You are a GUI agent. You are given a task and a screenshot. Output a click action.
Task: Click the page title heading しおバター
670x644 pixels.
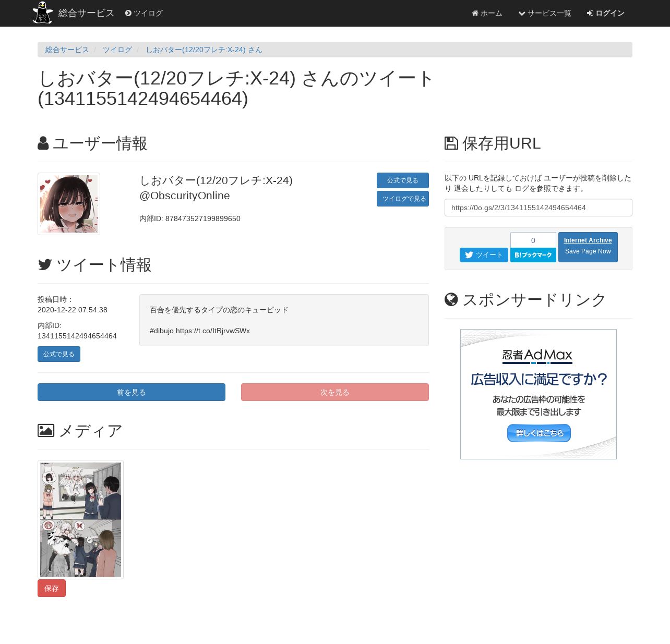tap(235, 88)
